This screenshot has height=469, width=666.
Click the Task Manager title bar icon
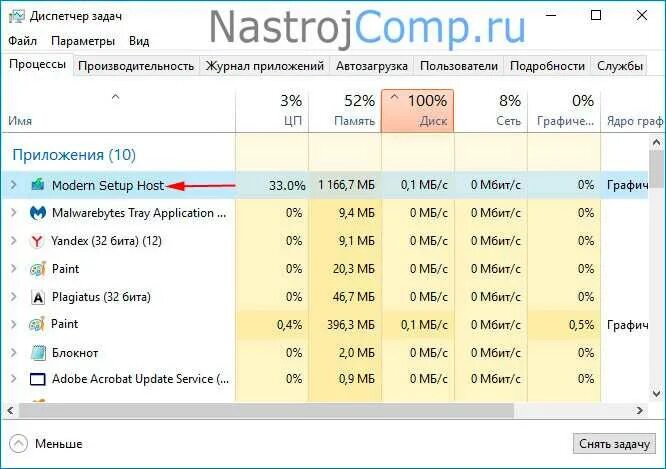tap(16, 16)
